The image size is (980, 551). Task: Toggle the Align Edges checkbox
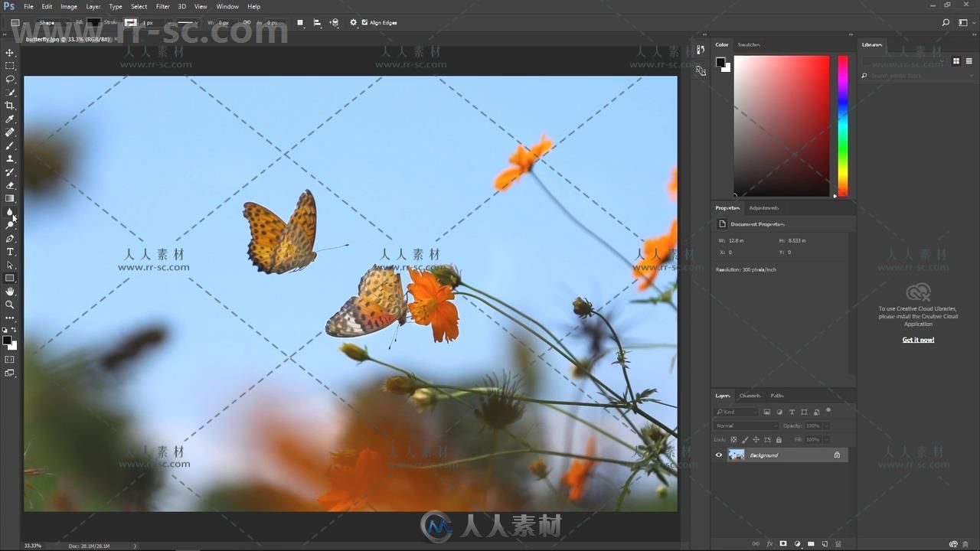[364, 22]
